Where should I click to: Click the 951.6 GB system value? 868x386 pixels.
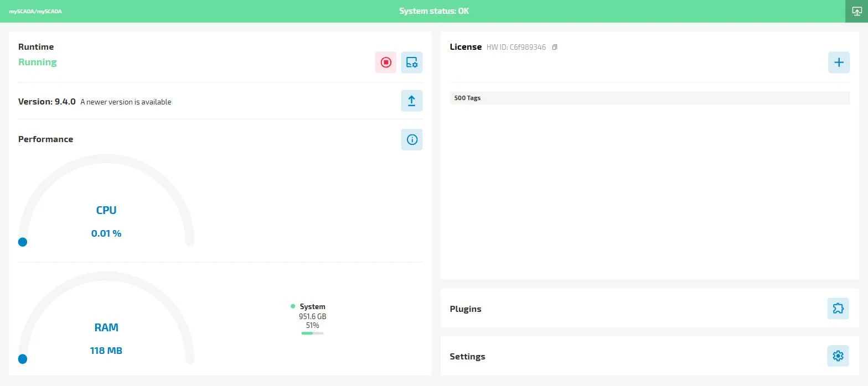pyautogui.click(x=312, y=317)
